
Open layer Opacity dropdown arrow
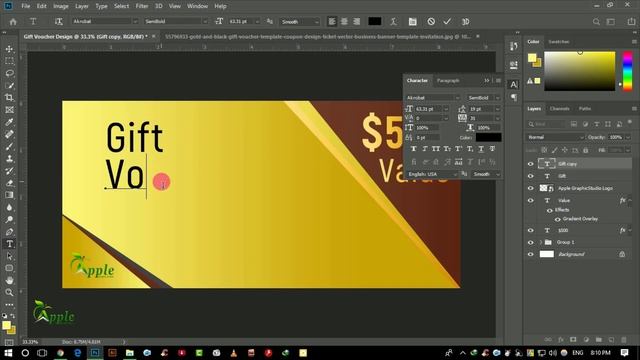coord(628,137)
